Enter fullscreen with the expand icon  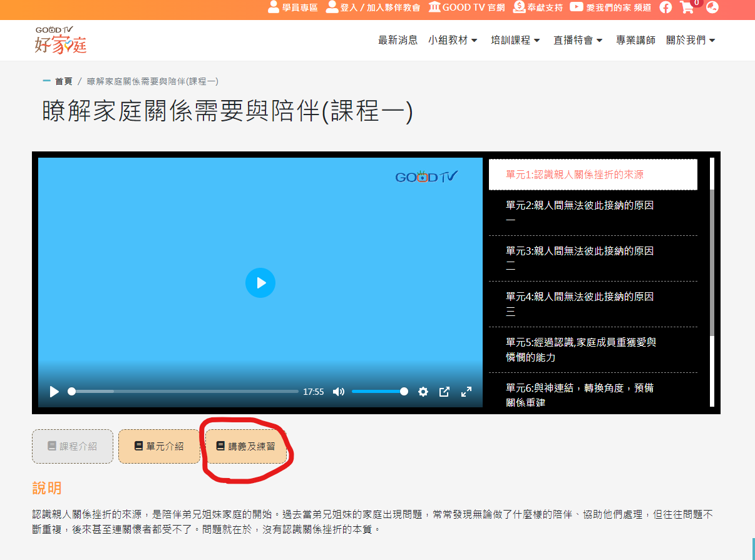(466, 392)
